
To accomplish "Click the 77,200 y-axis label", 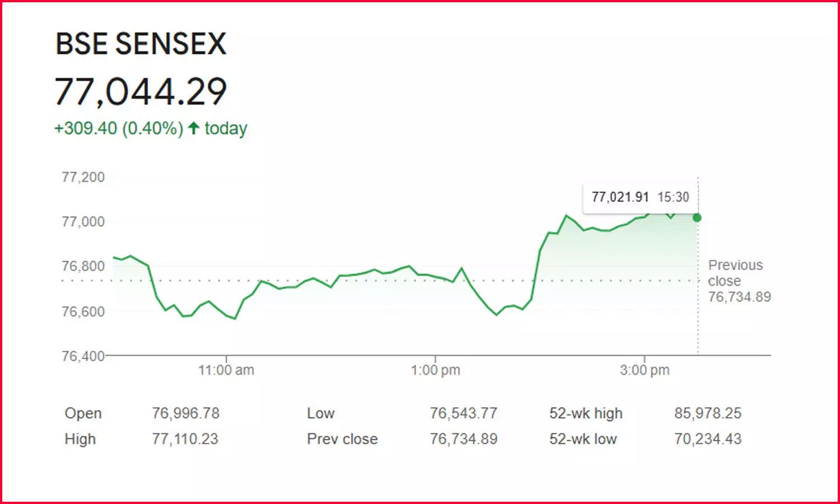I will (x=83, y=178).
